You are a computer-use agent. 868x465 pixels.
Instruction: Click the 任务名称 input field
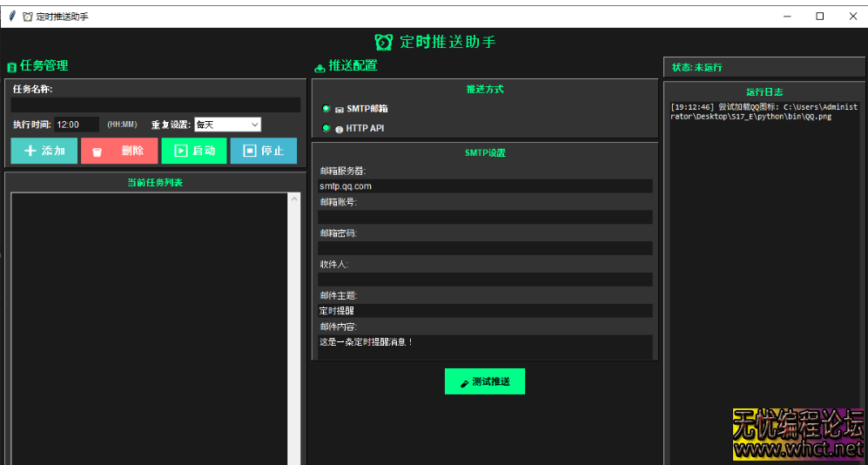[x=156, y=104]
